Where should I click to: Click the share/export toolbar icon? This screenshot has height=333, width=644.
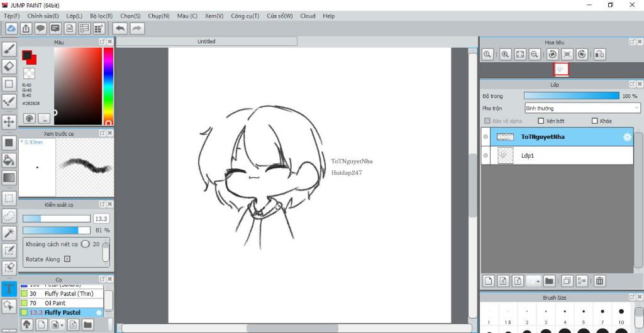25,28
